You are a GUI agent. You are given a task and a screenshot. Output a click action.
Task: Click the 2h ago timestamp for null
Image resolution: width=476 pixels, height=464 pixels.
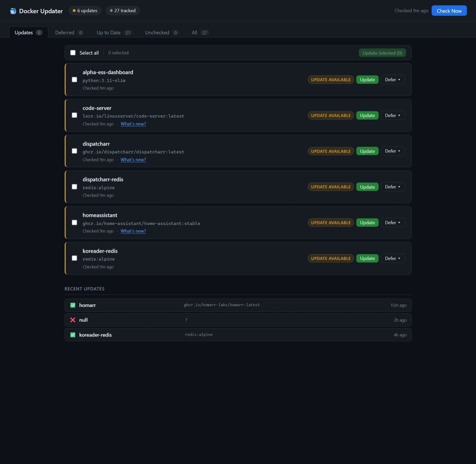400,320
